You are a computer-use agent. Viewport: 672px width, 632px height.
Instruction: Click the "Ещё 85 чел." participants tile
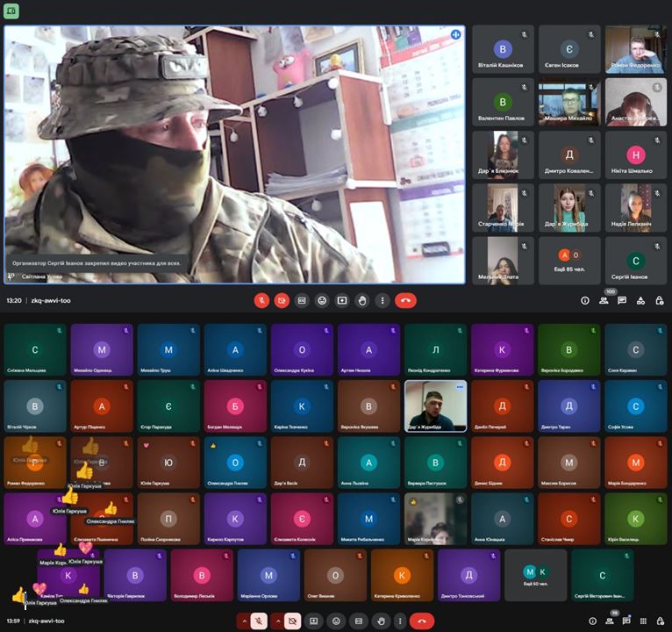click(569, 260)
